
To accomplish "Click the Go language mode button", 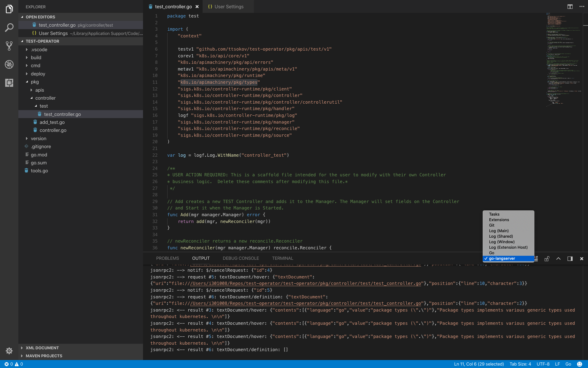I will coord(568,364).
